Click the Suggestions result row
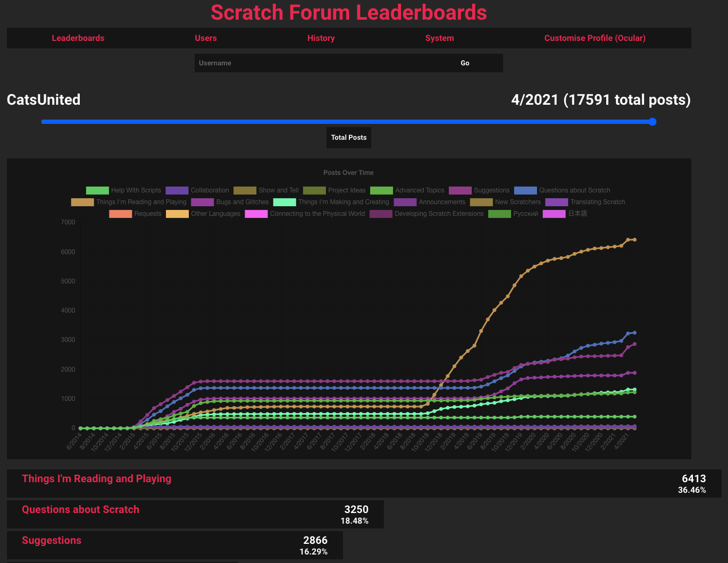The image size is (728, 563). pyautogui.click(x=175, y=545)
